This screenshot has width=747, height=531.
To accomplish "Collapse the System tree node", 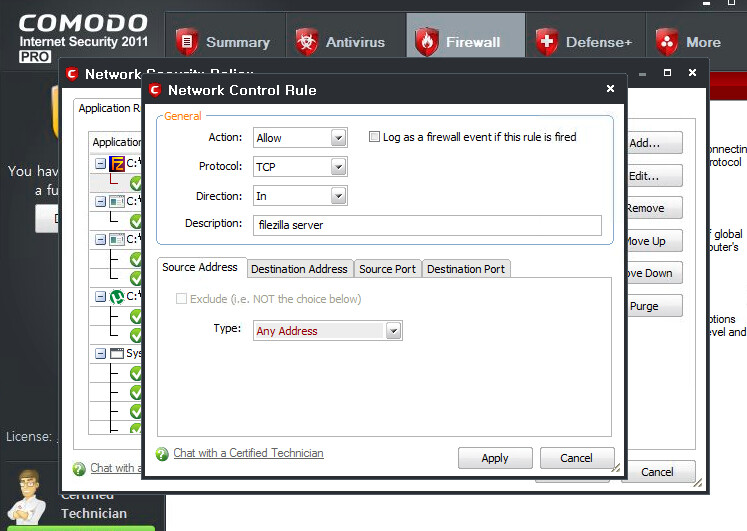I will click(100, 353).
